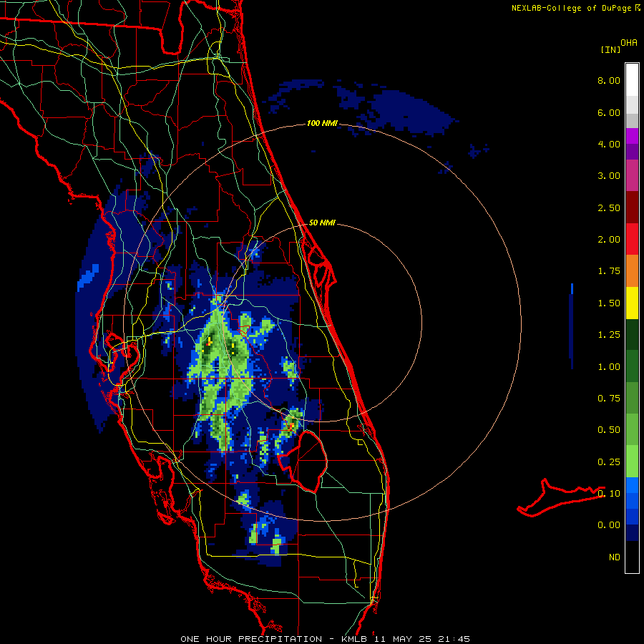Click the [IN] units label
This screenshot has width=644, height=644.
(611, 49)
